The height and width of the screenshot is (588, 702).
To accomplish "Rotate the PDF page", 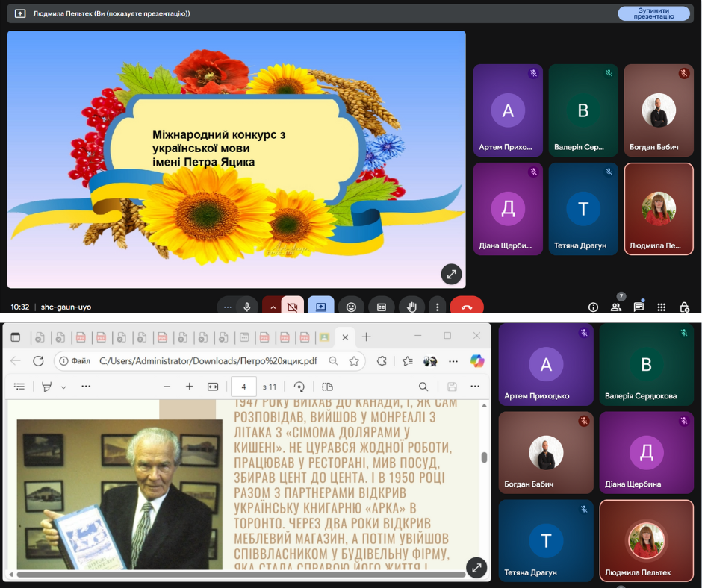I will click(x=299, y=387).
